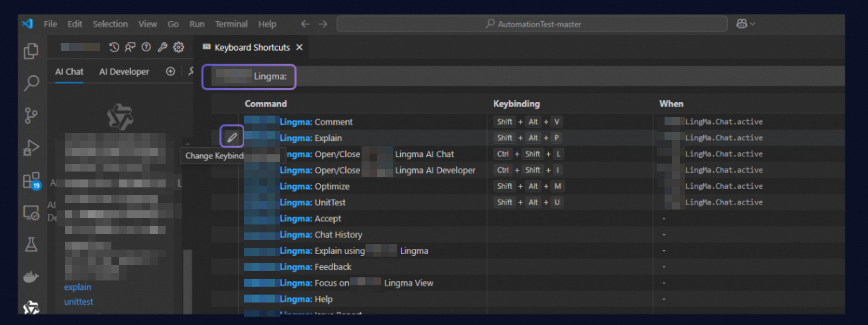Sort by the When column header
Viewport: 868px width, 325px height.
pyautogui.click(x=671, y=104)
